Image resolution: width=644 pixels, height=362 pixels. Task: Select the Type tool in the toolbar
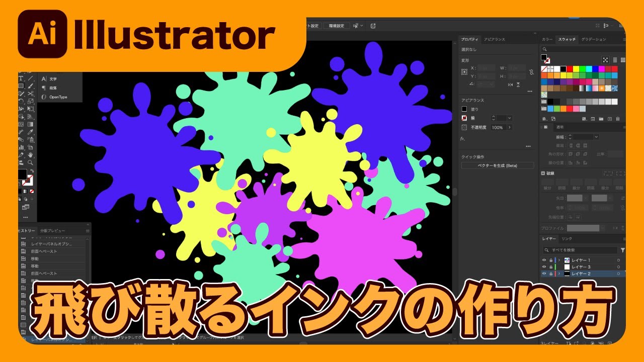(x=21, y=78)
